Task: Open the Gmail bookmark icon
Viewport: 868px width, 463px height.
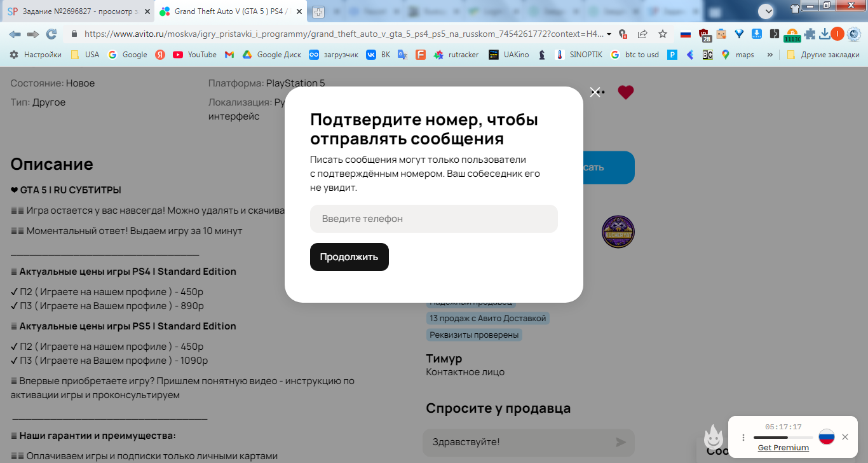Action: (x=229, y=55)
